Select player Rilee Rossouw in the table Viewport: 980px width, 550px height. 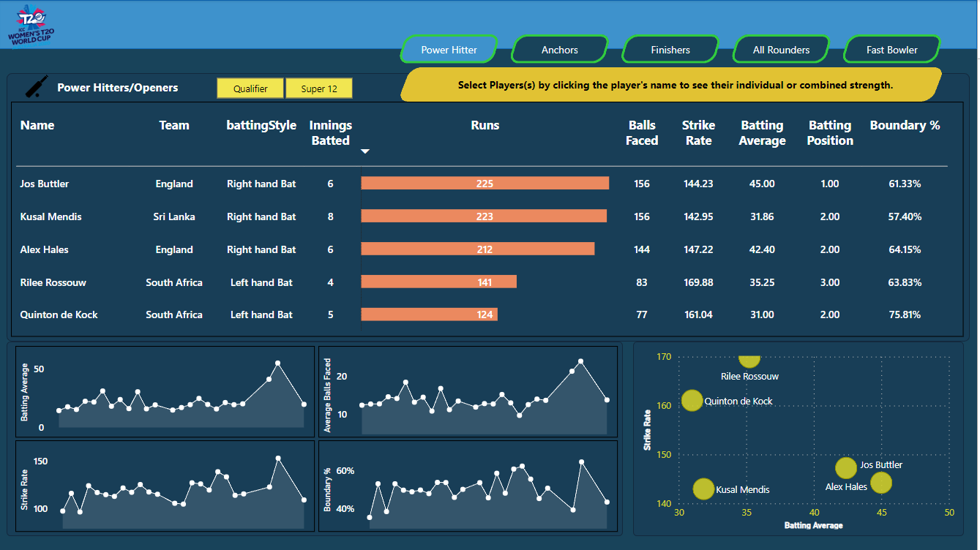coord(51,282)
